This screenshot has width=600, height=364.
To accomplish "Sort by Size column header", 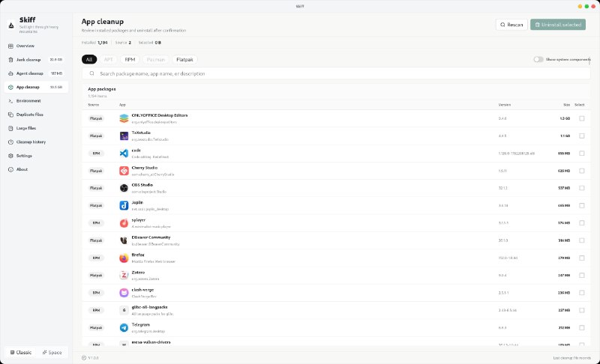I will tap(567, 105).
